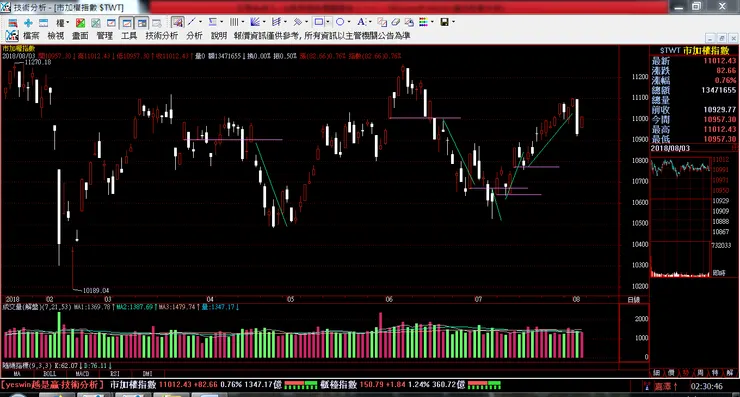Click the 10189.04 low price label
This screenshot has width=740, height=397.
(x=96, y=290)
